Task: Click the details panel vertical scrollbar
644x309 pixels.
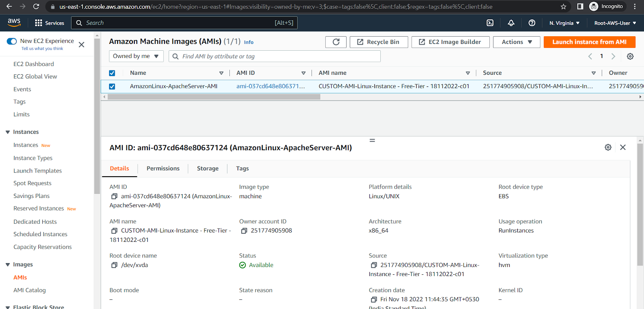Action: pyautogui.click(x=640, y=204)
